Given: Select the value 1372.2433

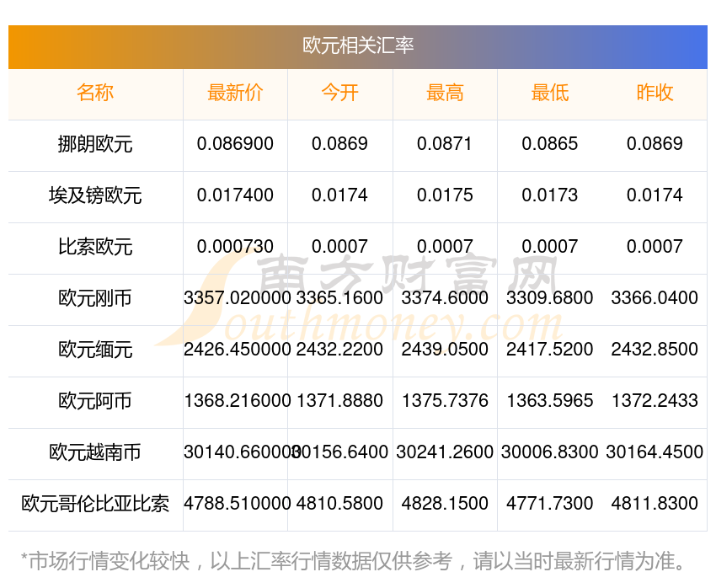Looking at the screenshot, I should pyautogui.click(x=655, y=401).
